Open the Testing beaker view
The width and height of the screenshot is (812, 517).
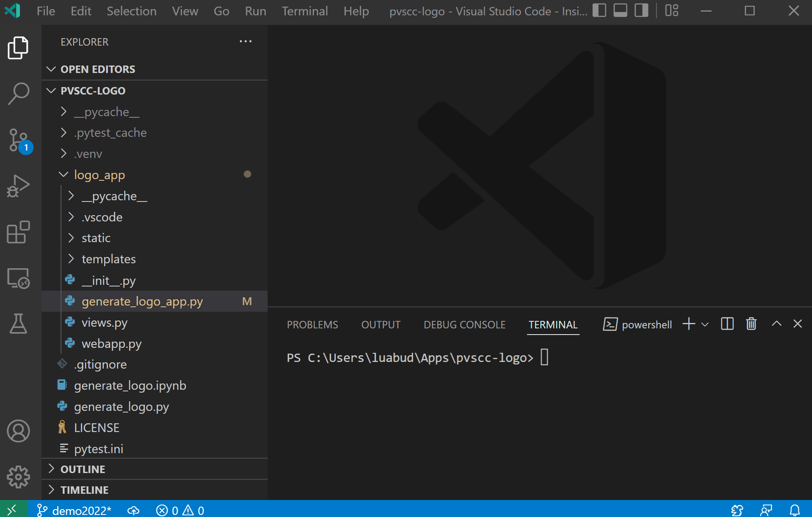pyautogui.click(x=18, y=324)
